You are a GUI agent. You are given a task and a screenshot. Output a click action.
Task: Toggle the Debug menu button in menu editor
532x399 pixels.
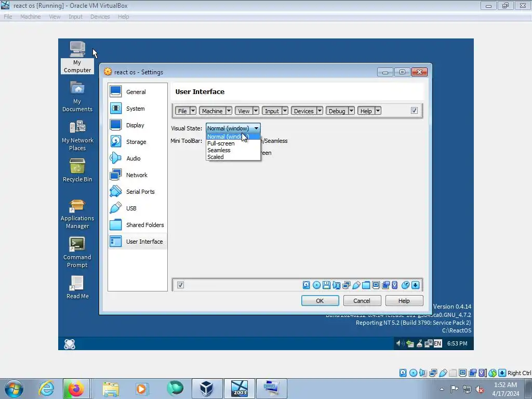tap(337, 111)
